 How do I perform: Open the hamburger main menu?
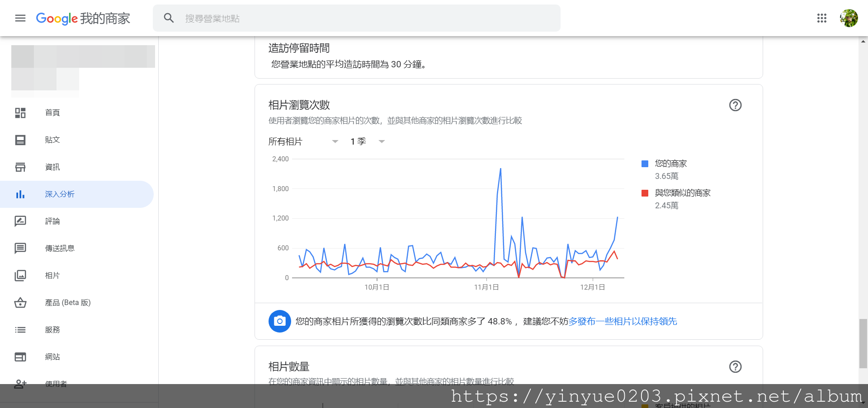(20, 18)
